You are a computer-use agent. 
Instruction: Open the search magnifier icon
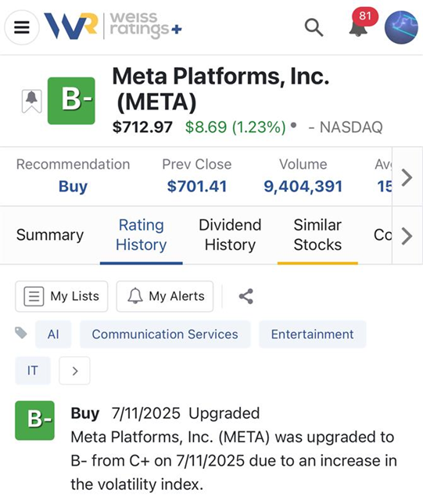pyautogui.click(x=314, y=27)
